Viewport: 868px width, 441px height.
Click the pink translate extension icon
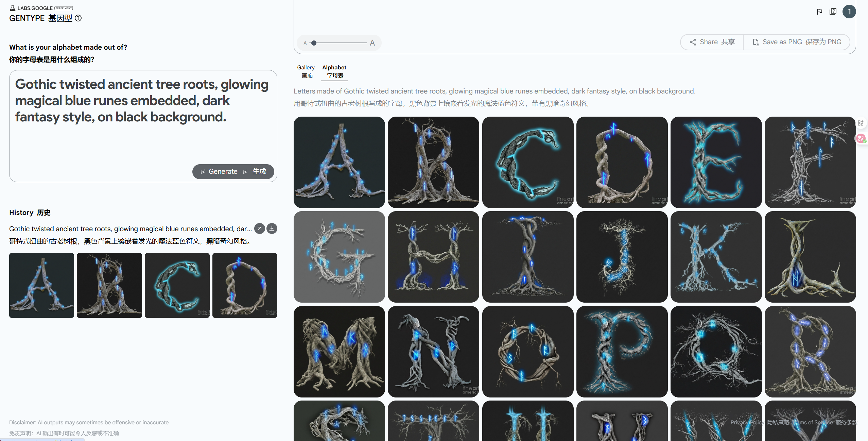(861, 138)
